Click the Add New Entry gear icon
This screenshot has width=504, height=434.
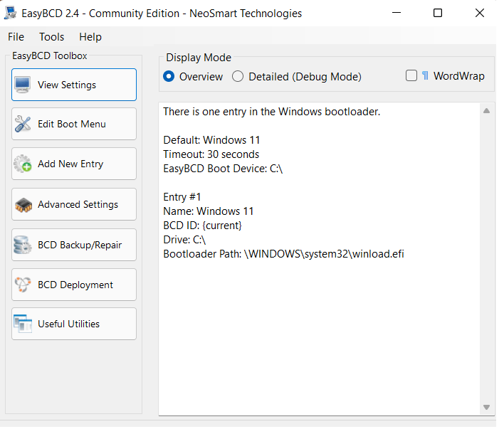click(x=23, y=164)
